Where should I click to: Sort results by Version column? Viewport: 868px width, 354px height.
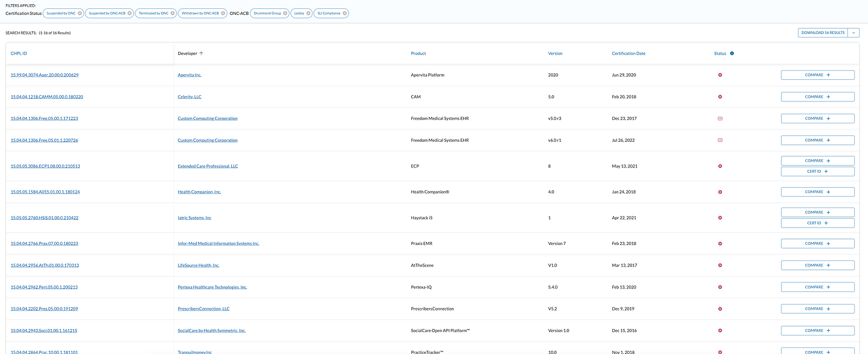(x=555, y=54)
